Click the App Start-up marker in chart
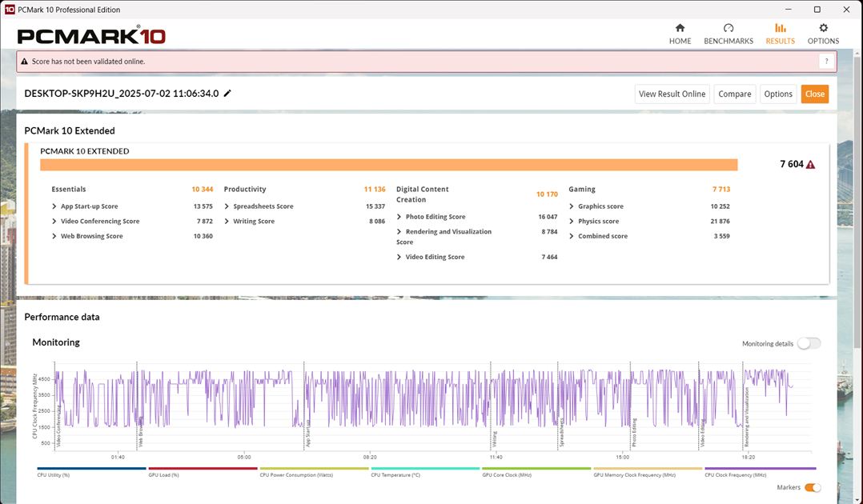The image size is (863, 504). (308, 434)
